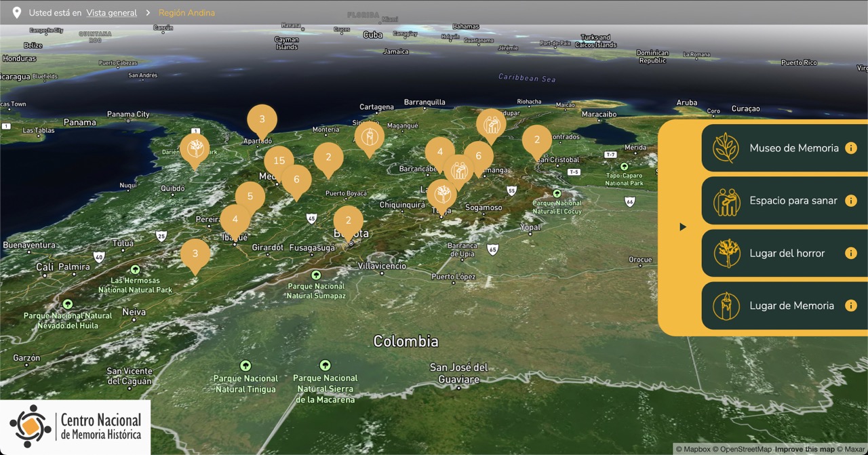The height and width of the screenshot is (455, 868).
Task: Click the Yopal city label
Action: tap(530, 228)
